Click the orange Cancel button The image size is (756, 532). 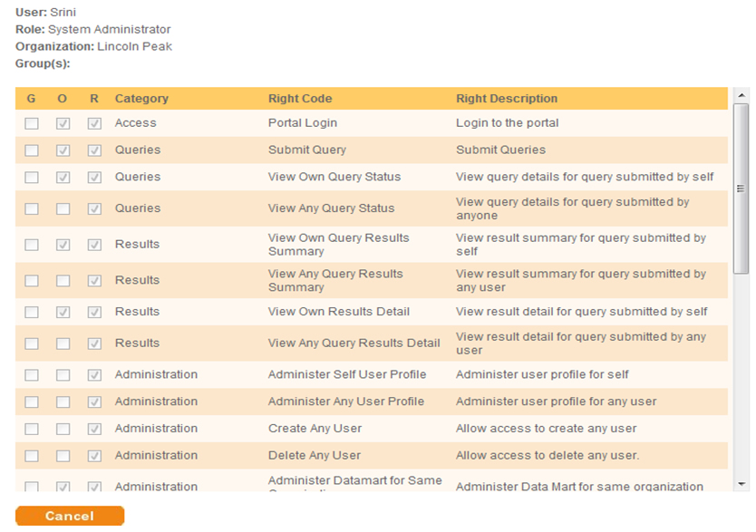(70, 516)
